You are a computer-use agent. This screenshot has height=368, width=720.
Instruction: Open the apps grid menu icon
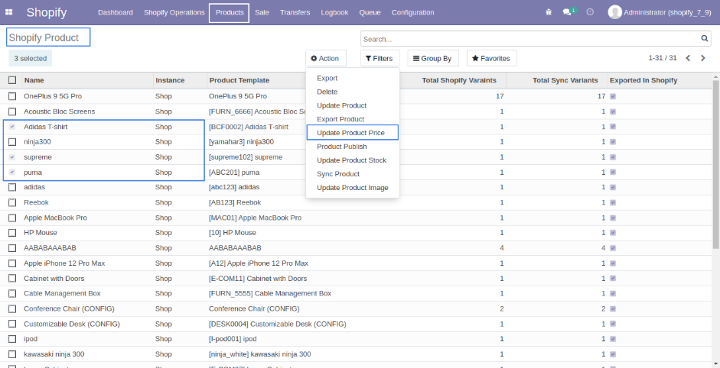[9, 12]
